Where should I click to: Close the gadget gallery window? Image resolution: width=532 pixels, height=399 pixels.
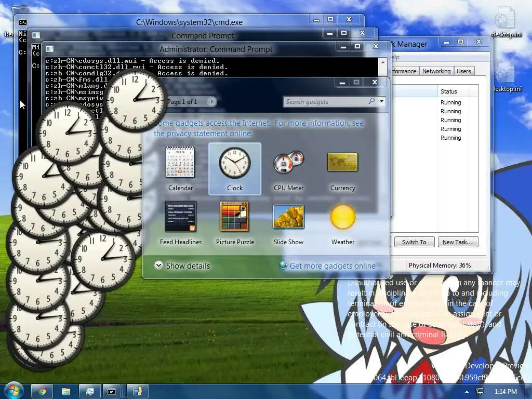pos(375,83)
